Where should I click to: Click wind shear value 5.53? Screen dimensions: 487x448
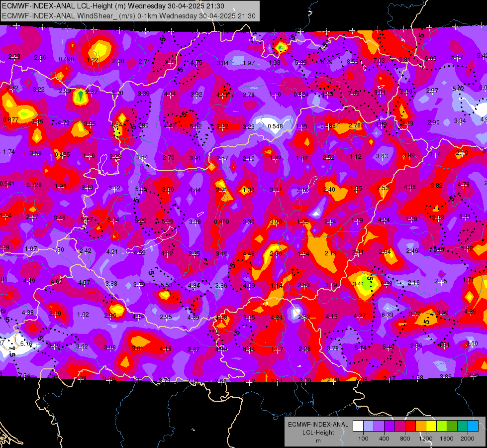pos(167,285)
